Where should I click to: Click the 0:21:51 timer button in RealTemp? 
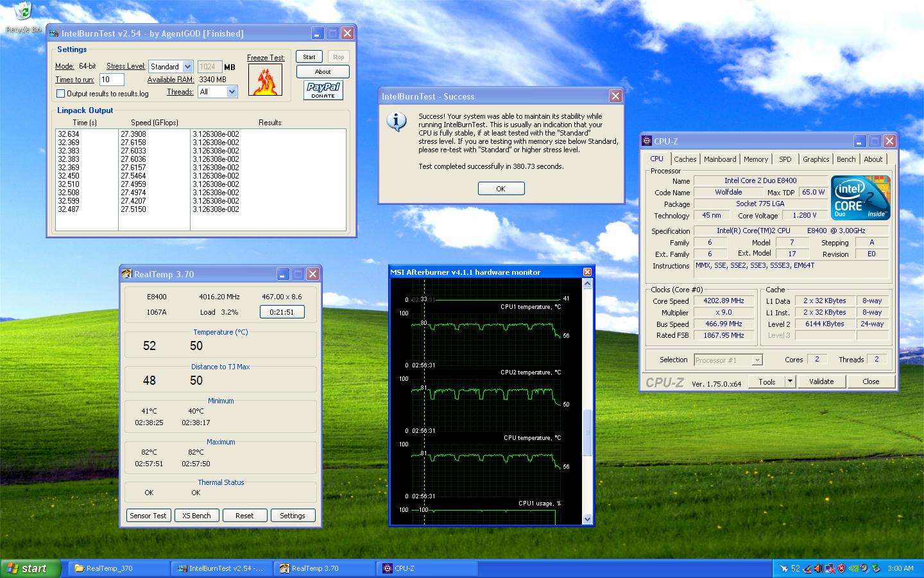(x=282, y=312)
